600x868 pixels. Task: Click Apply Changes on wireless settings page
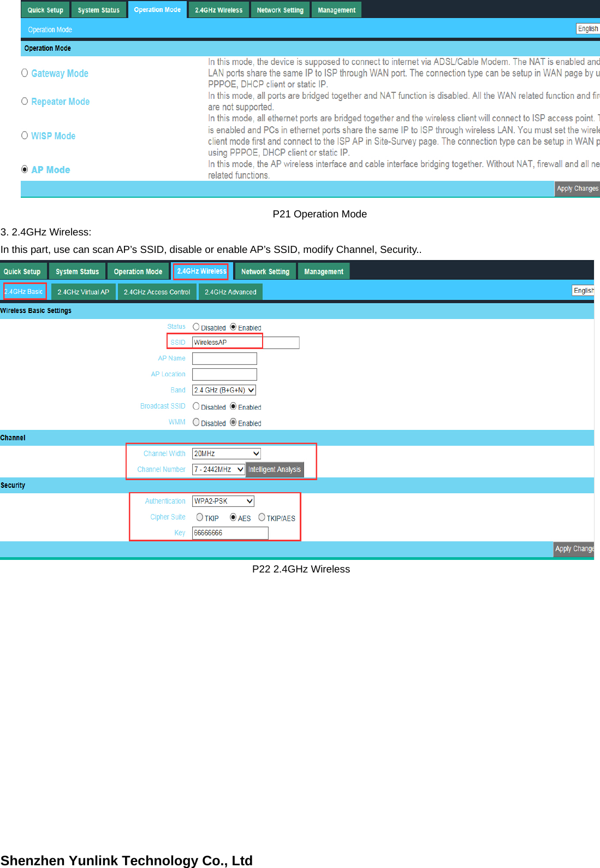[x=574, y=548]
